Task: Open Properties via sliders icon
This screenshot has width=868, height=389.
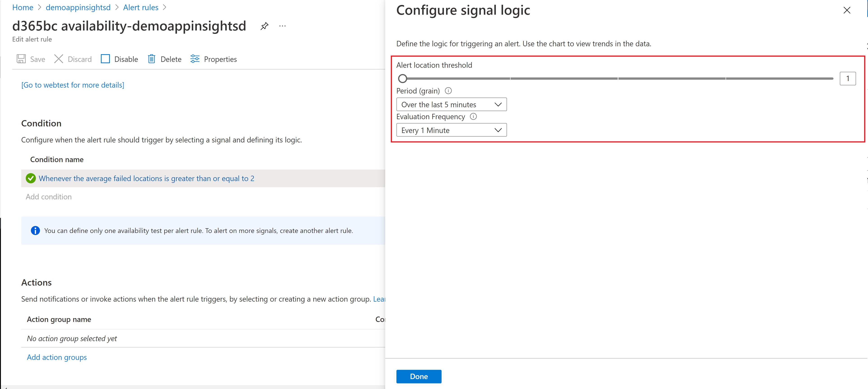Action: click(195, 59)
